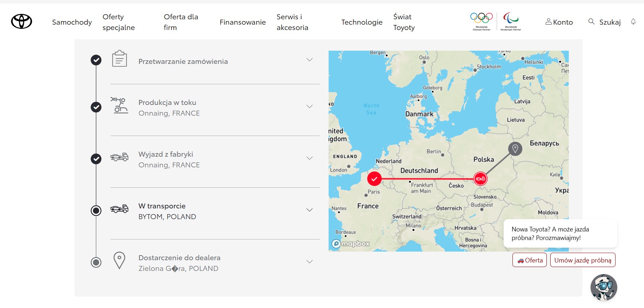This screenshot has height=308, width=644.
Task: Click the Paralympic Partner logo
Action: point(511,21)
